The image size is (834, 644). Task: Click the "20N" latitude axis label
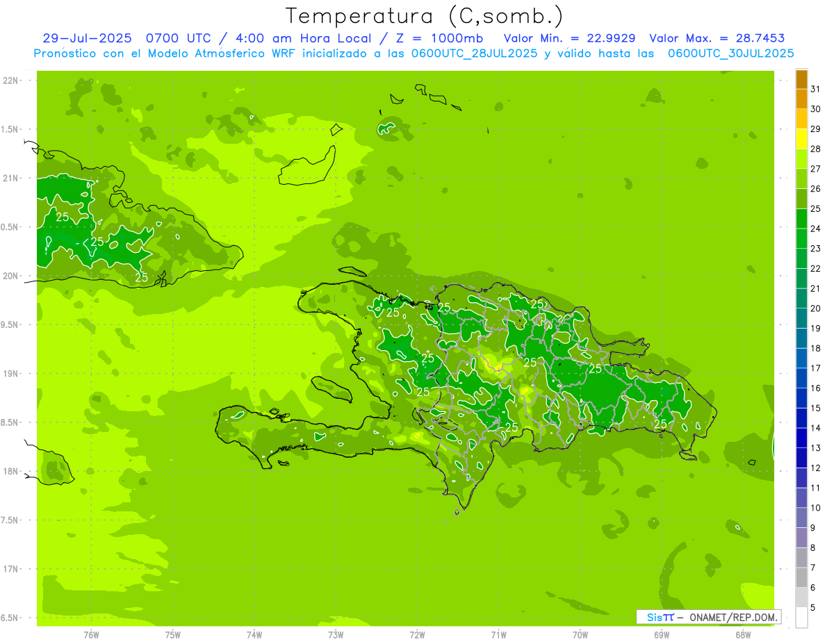pyautogui.click(x=10, y=276)
